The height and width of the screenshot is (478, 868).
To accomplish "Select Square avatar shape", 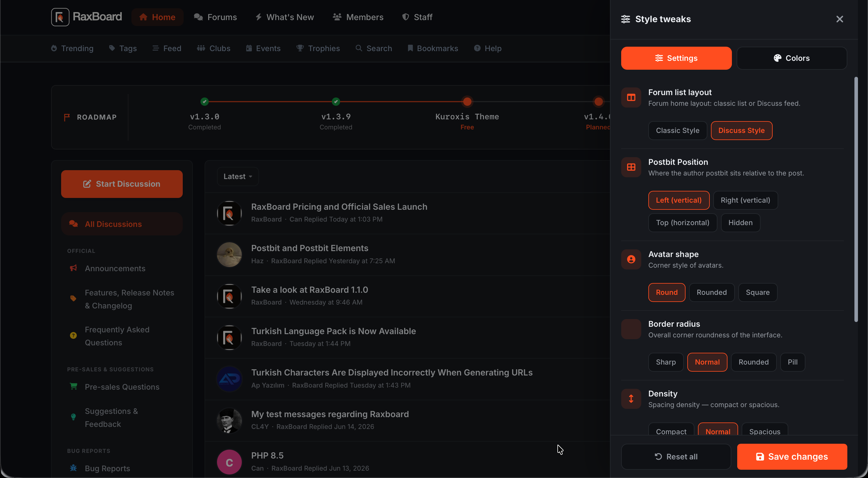I will (758, 292).
